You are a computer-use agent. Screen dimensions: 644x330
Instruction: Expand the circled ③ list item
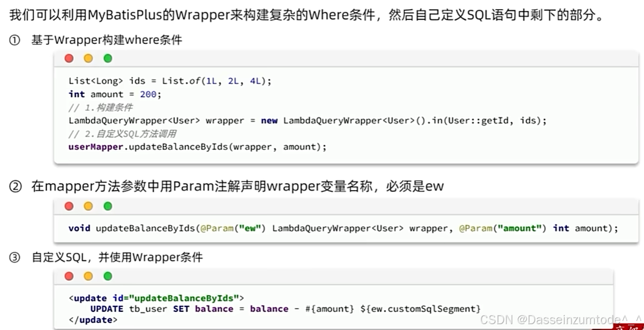click(x=13, y=257)
